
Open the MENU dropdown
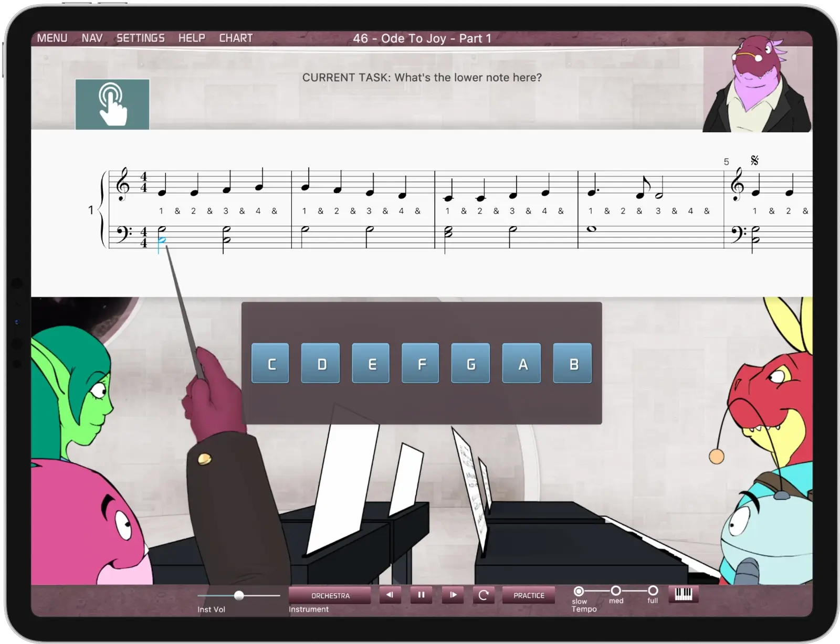tap(52, 37)
